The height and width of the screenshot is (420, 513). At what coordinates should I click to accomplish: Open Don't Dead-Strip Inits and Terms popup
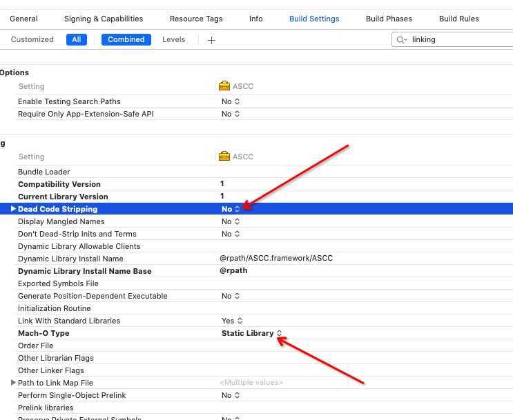(231, 234)
